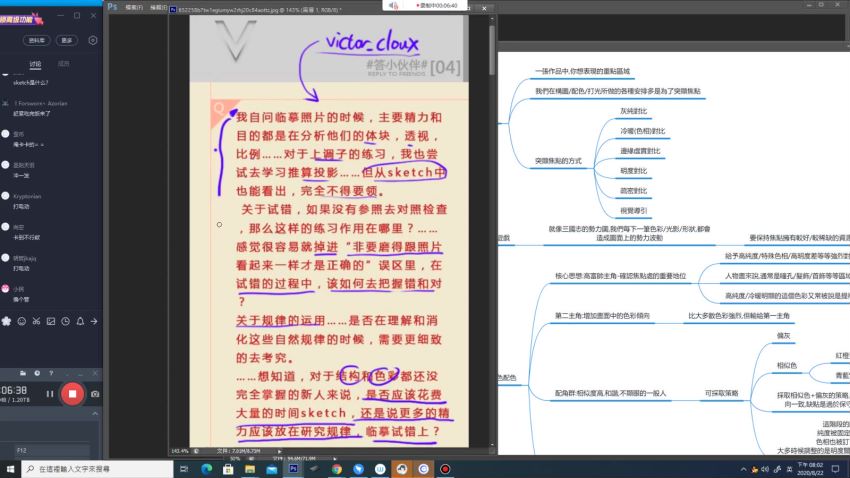The width and height of the screenshot is (850, 478).
Task: Stop the recording with the red button
Action: click(x=72, y=394)
